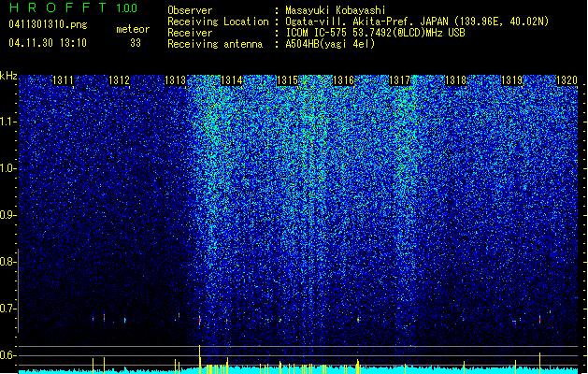588x374 pixels.
Task: Select the observer name Masayuki Kobayashi
Action: point(336,10)
